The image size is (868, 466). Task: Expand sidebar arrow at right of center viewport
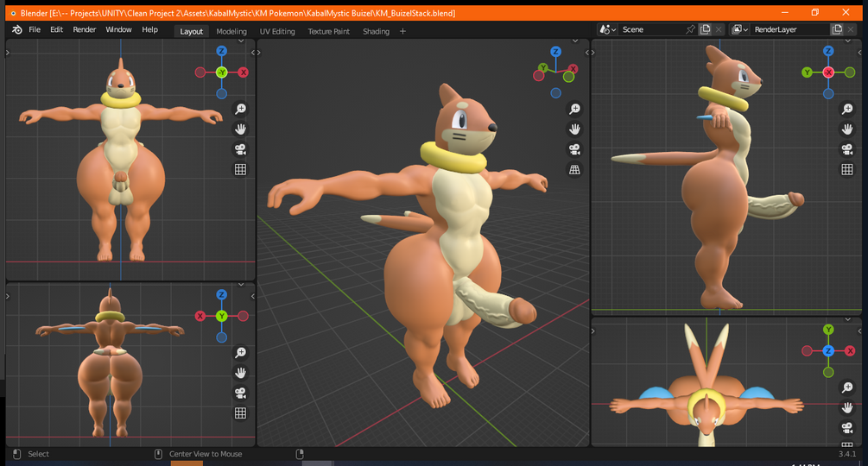587,53
